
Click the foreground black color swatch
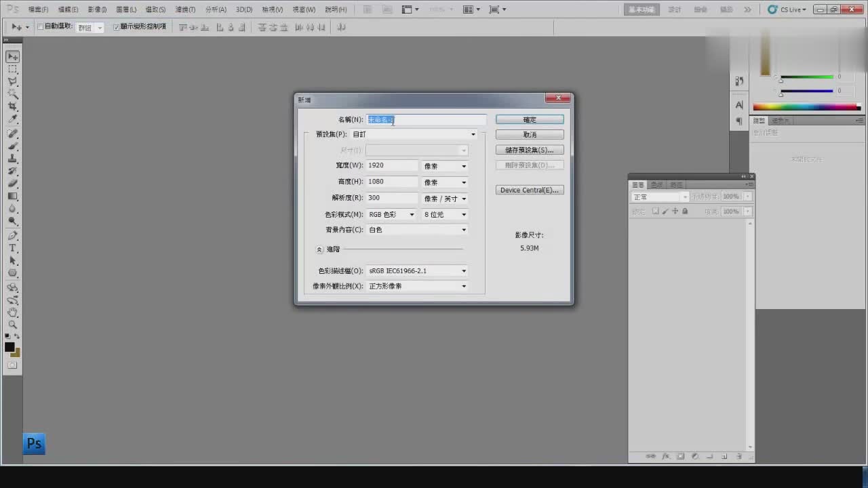click(9, 347)
